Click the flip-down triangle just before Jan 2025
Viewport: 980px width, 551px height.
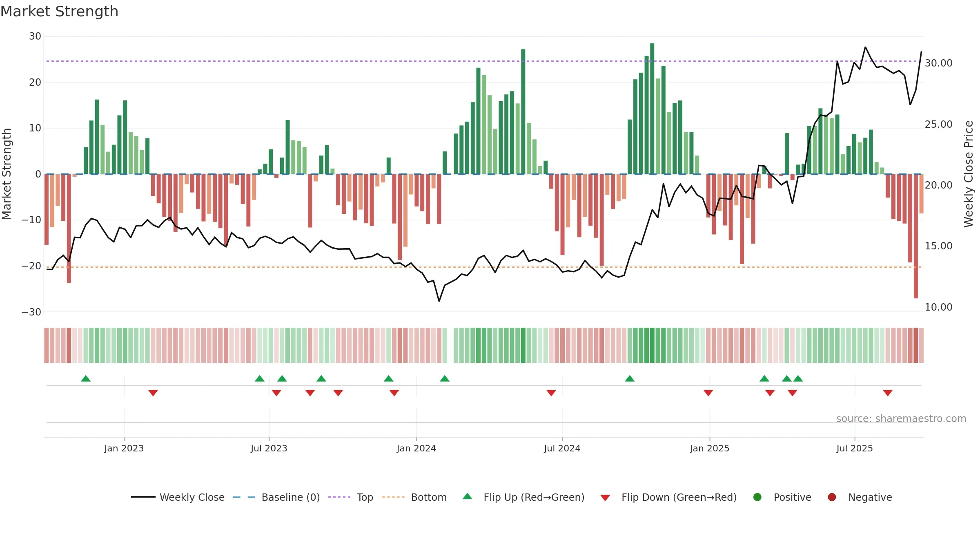pos(708,393)
